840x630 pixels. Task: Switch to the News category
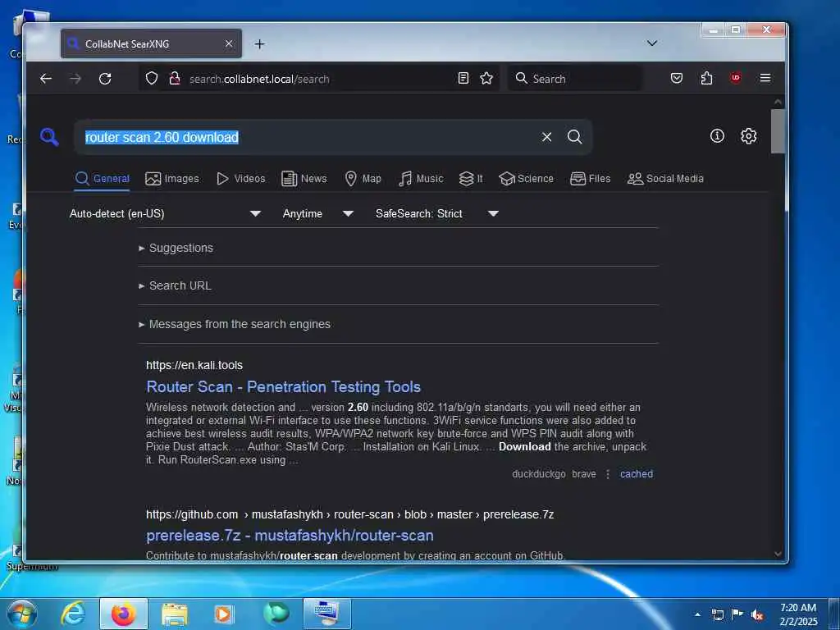[304, 178]
